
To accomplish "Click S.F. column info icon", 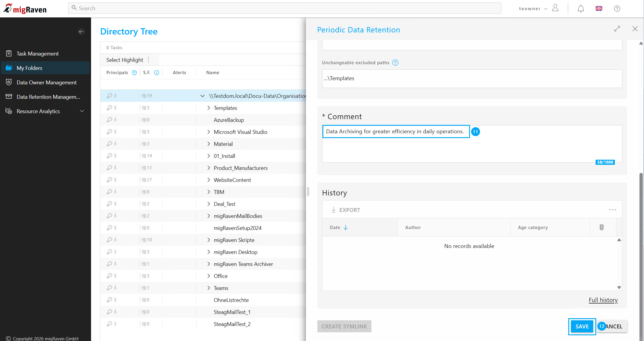I will click(157, 73).
